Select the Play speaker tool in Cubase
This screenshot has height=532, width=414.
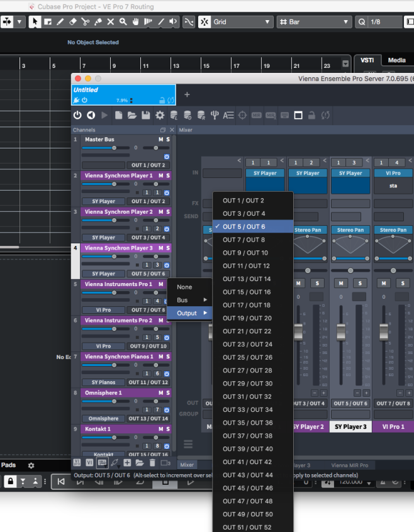coord(174,22)
